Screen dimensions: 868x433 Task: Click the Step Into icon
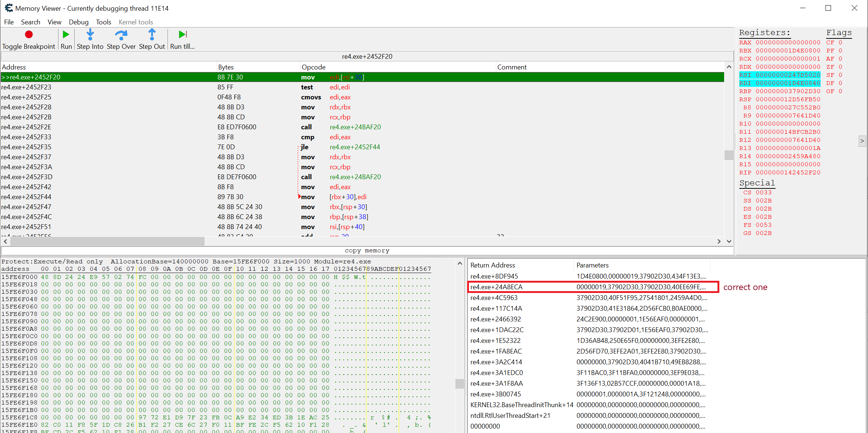point(90,35)
